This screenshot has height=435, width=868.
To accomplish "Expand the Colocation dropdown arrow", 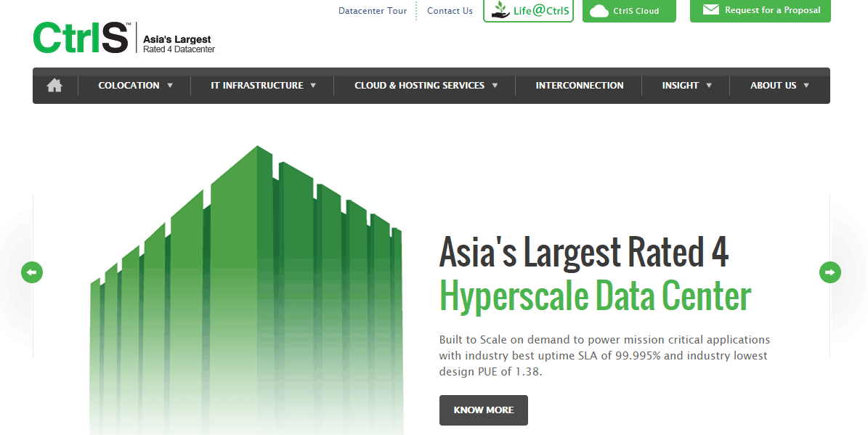I will (170, 85).
